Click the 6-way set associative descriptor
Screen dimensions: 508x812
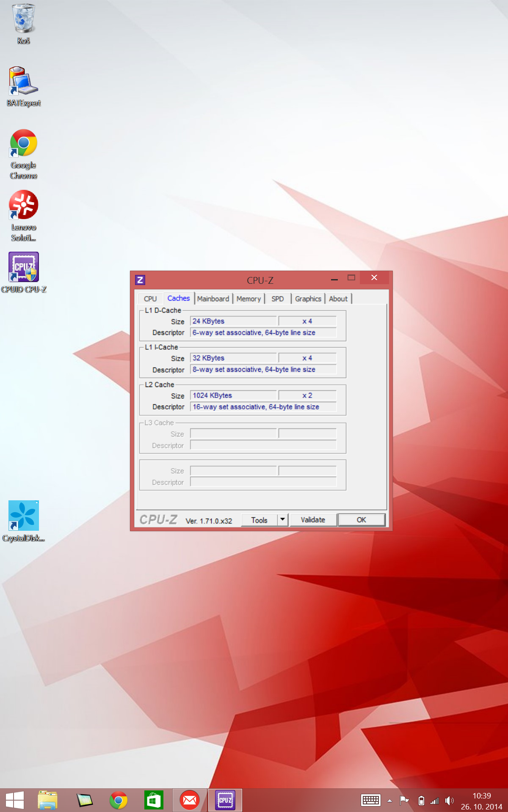coord(263,332)
